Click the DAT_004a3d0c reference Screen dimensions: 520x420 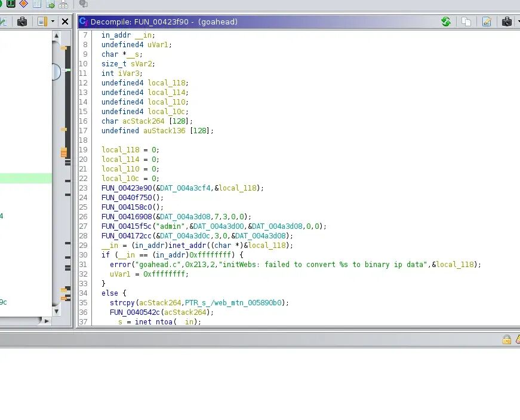[186, 236]
